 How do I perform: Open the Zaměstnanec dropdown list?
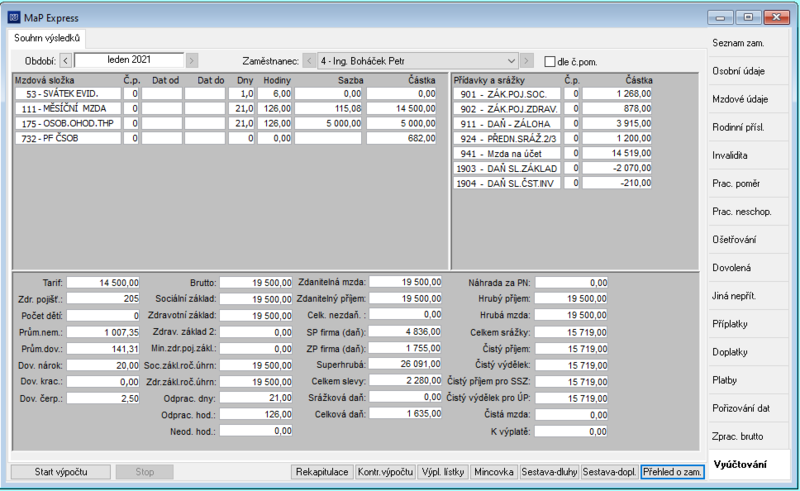pos(511,61)
